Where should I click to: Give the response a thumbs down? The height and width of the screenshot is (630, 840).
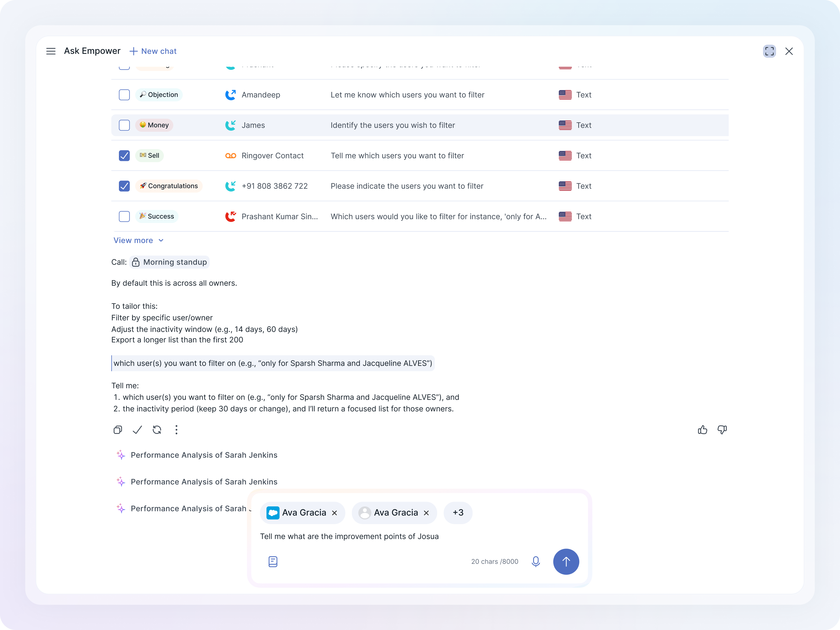click(722, 430)
